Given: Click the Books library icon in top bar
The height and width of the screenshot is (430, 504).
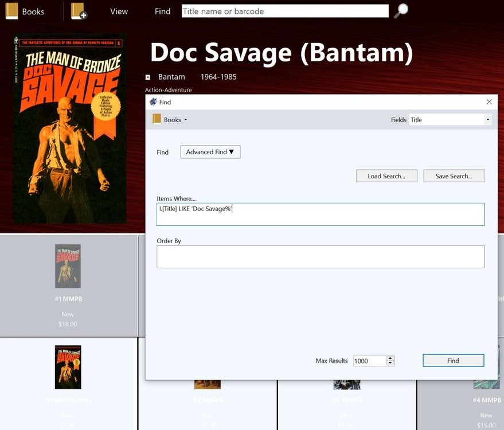Looking at the screenshot, I should (12, 11).
